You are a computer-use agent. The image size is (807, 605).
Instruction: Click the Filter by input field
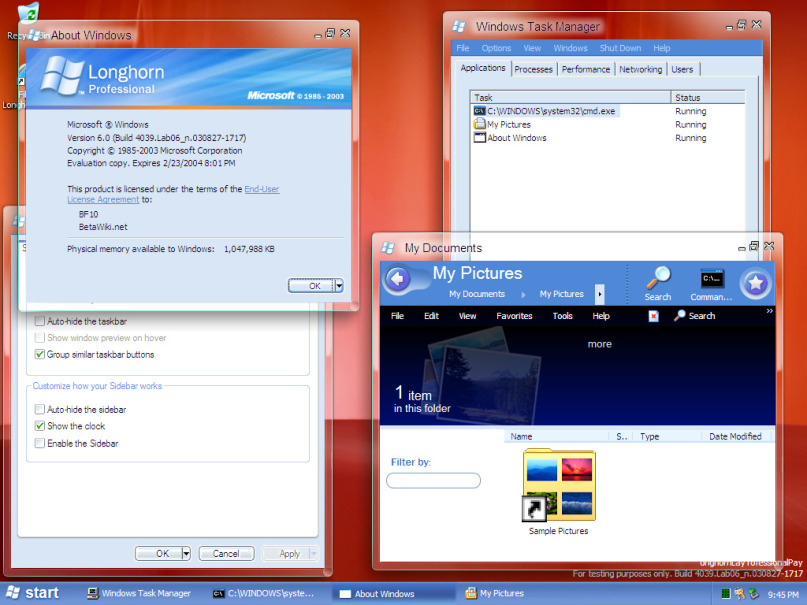[433, 481]
